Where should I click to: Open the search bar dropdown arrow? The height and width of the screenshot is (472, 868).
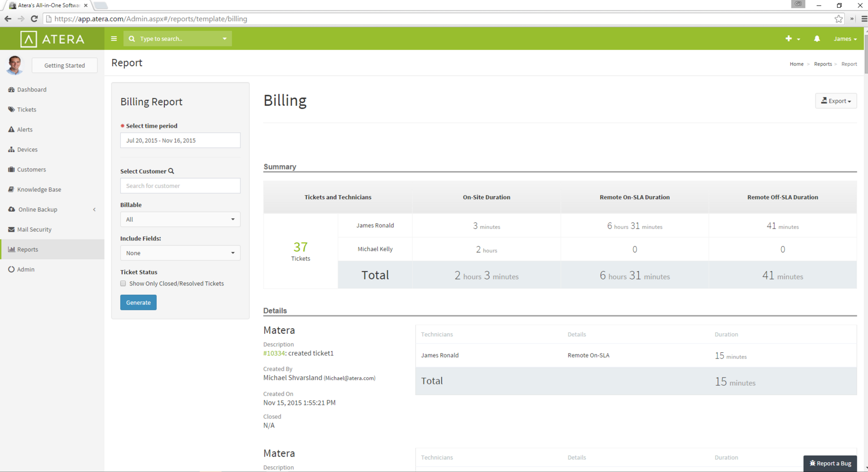pyautogui.click(x=224, y=39)
